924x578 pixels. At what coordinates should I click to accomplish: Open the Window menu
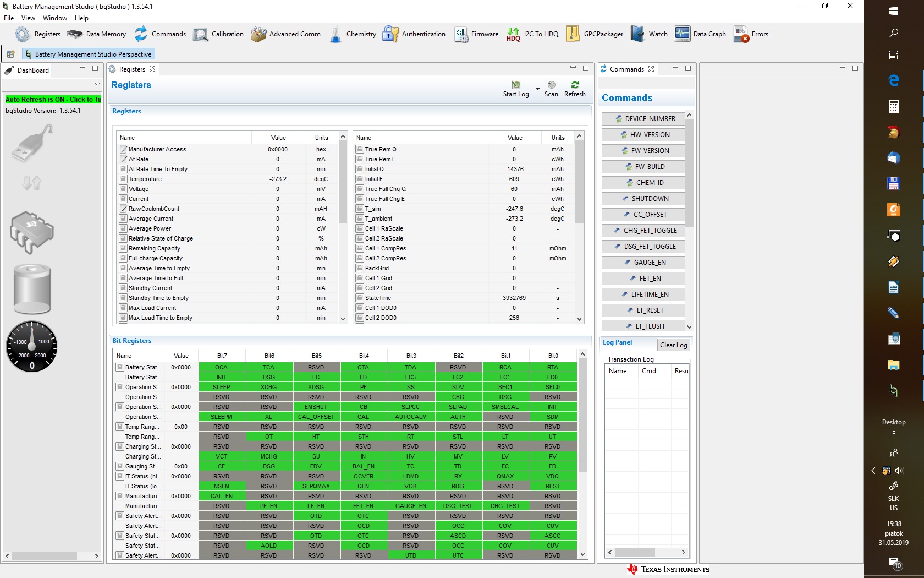(55, 18)
